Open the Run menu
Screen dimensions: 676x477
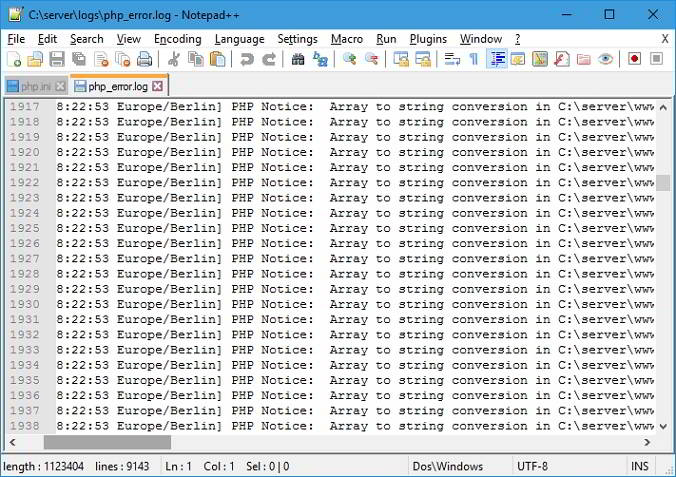(x=386, y=39)
